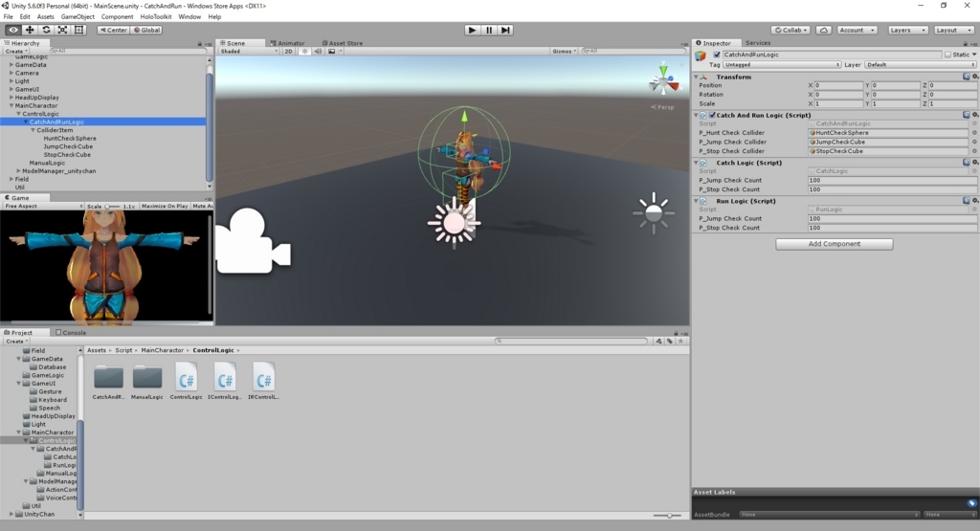980x531 pixels.
Task: Open the Tag Untagged dropdown
Action: (x=782, y=65)
